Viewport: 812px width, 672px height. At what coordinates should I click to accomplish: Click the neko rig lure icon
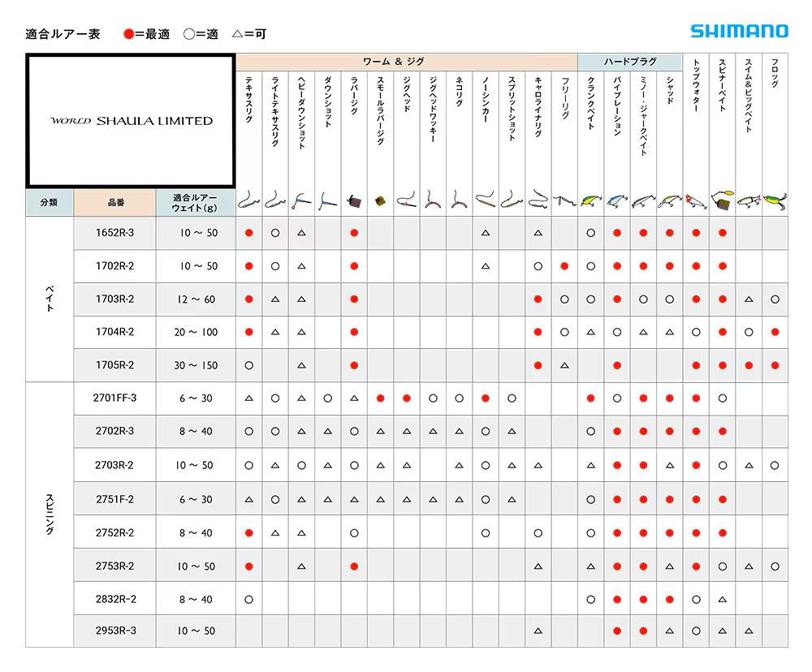[459, 200]
